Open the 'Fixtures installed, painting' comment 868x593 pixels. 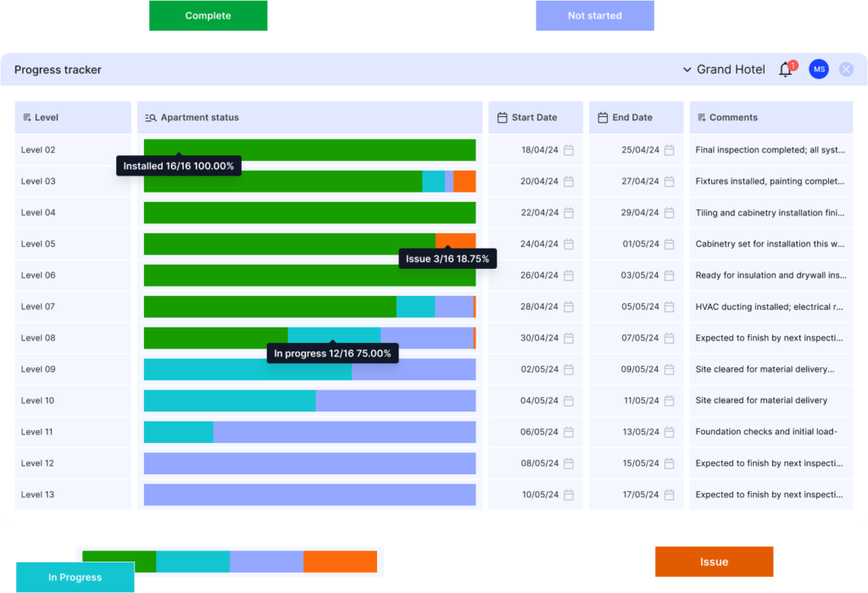[770, 182]
